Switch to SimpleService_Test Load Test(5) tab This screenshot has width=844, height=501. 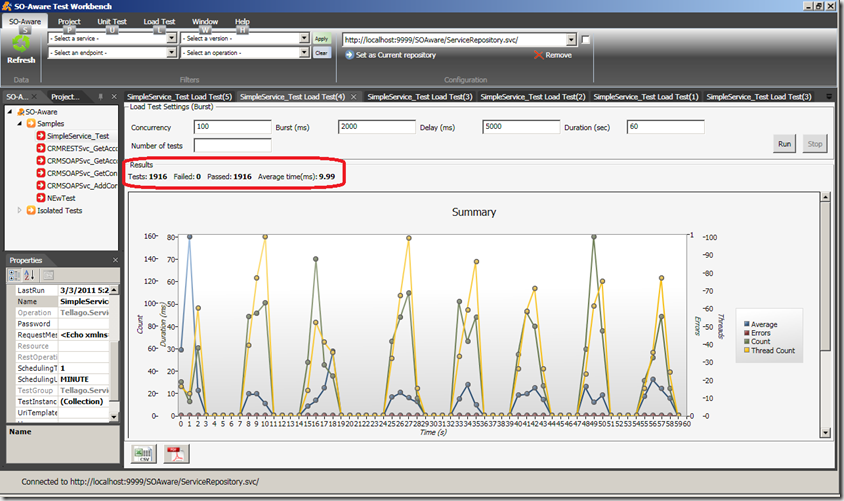pyautogui.click(x=179, y=97)
